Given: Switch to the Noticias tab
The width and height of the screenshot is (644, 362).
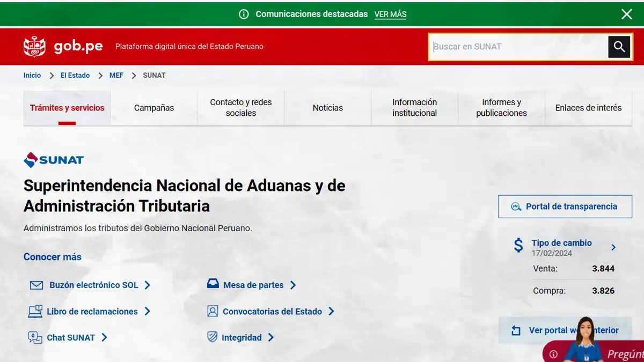Looking at the screenshot, I should 328,108.
